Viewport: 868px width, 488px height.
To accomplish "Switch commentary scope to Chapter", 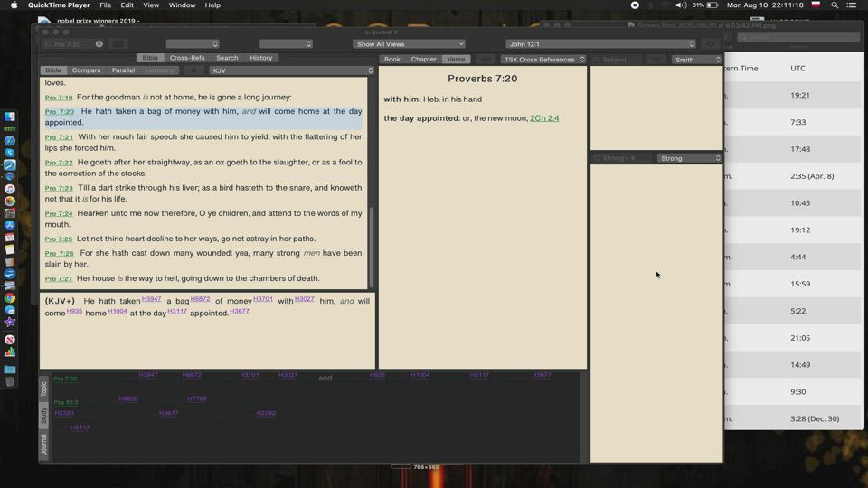I will tap(423, 60).
